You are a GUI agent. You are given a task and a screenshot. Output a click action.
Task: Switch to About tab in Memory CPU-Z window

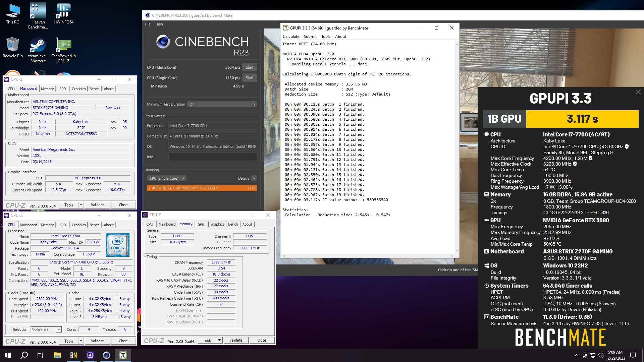[247, 224]
